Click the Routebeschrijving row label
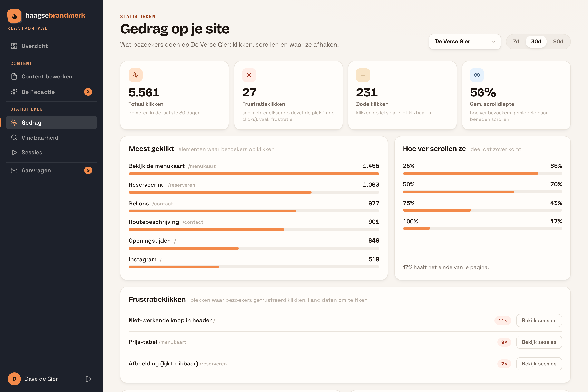This screenshot has width=588, height=392. [166, 222]
